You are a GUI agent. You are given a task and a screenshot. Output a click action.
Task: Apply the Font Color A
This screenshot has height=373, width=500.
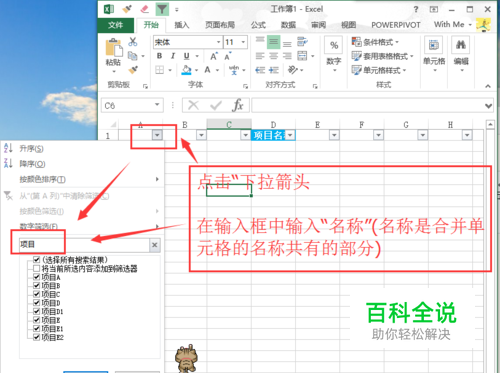[x=207, y=70]
